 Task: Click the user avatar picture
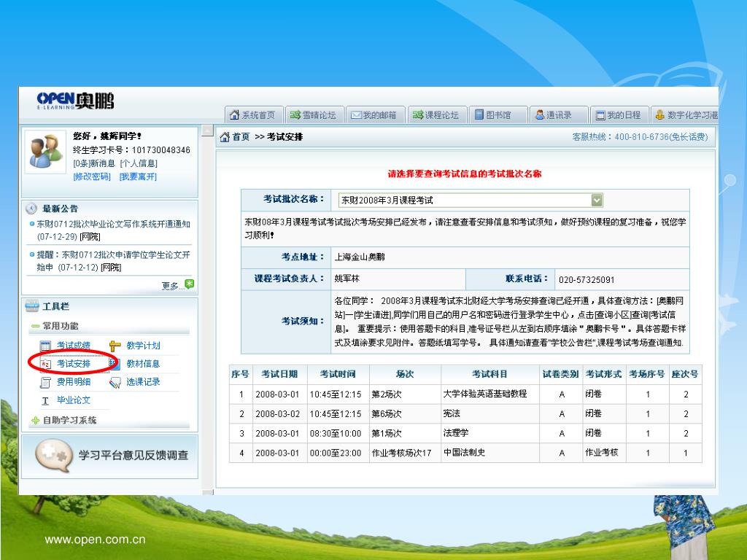(45, 152)
